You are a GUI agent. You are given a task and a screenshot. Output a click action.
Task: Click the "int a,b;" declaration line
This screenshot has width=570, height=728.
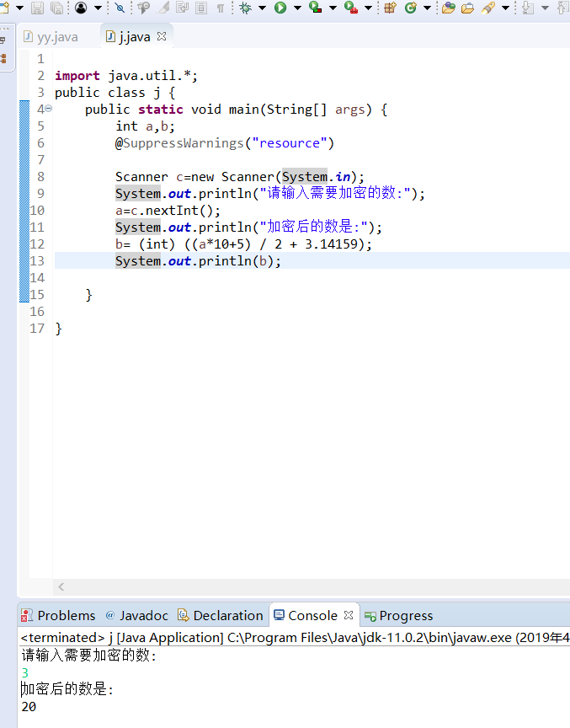pyautogui.click(x=145, y=126)
